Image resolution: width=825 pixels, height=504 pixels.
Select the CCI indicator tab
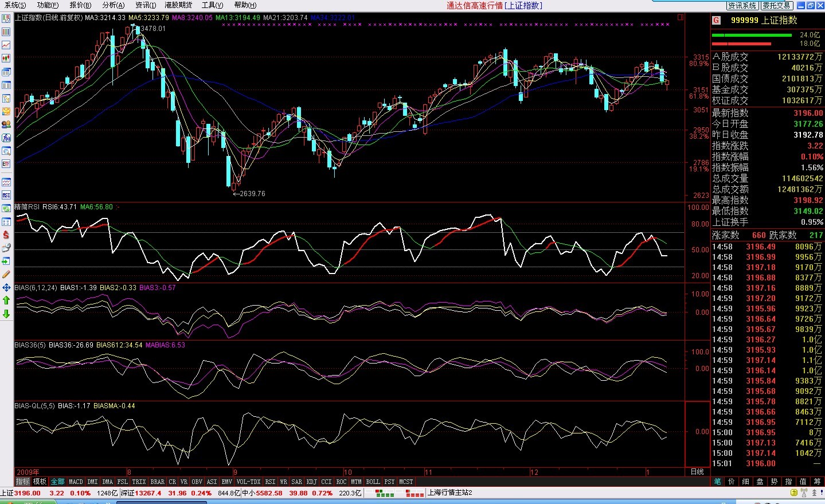(x=326, y=482)
